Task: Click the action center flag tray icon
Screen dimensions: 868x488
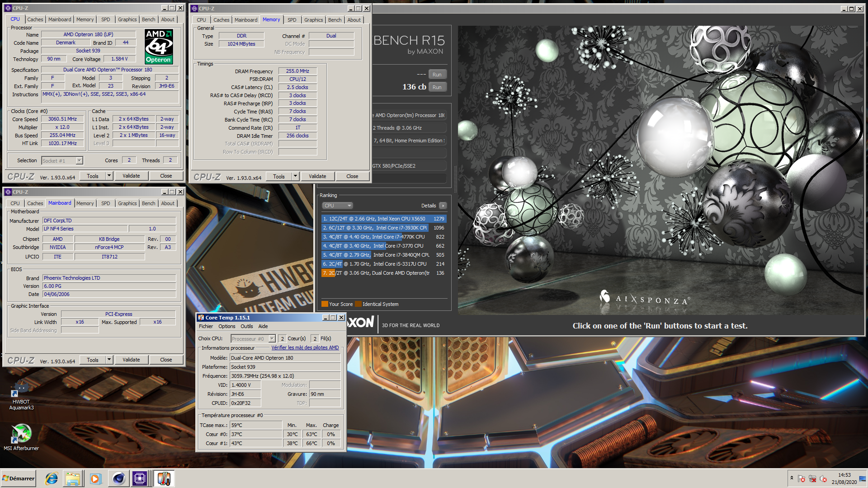Action: pos(802,479)
